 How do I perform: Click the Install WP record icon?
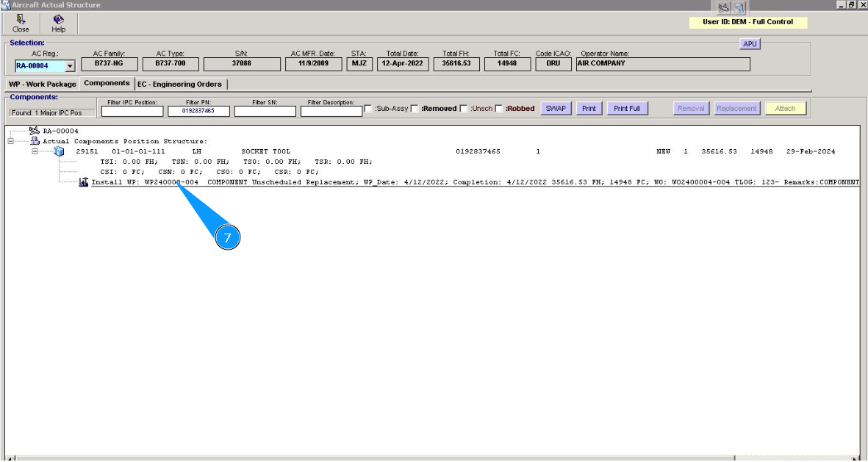(84, 182)
